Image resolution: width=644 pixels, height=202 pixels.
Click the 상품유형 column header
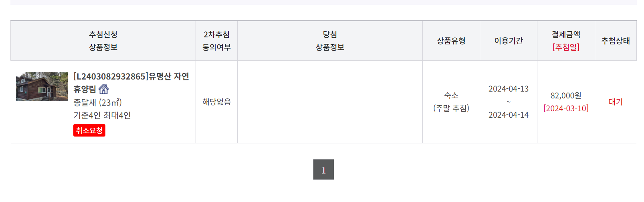(451, 41)
